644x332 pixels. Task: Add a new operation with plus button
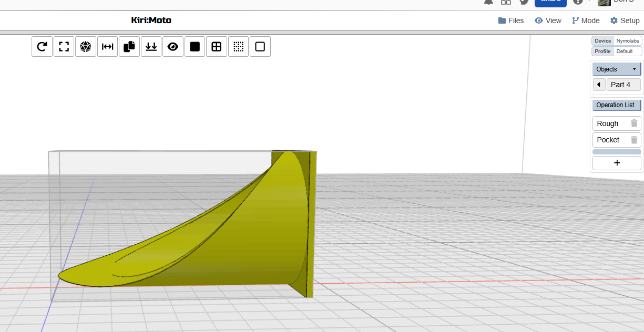pyautogui.click(x=617, y=163)
